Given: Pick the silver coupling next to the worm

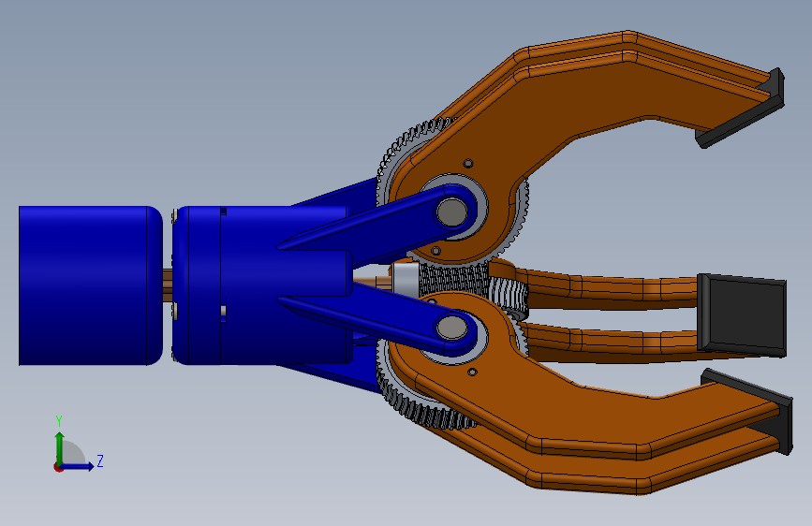Looking at the screenshot, I should tap(405, 280).
